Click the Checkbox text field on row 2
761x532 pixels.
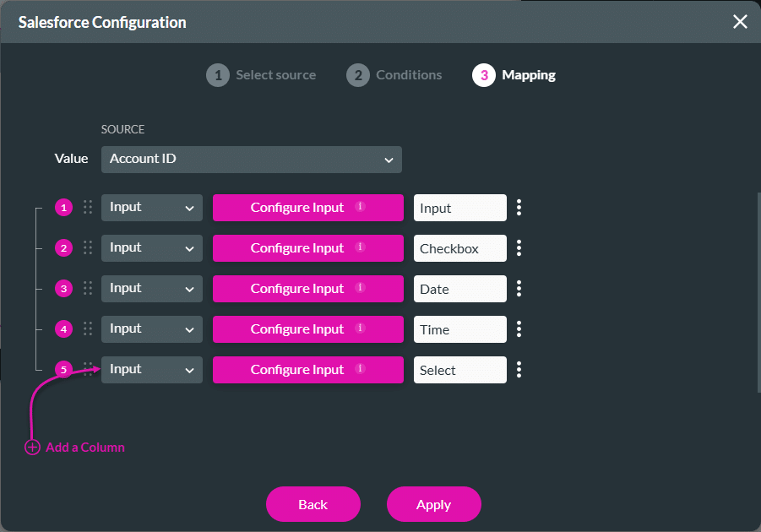(459, 247)
